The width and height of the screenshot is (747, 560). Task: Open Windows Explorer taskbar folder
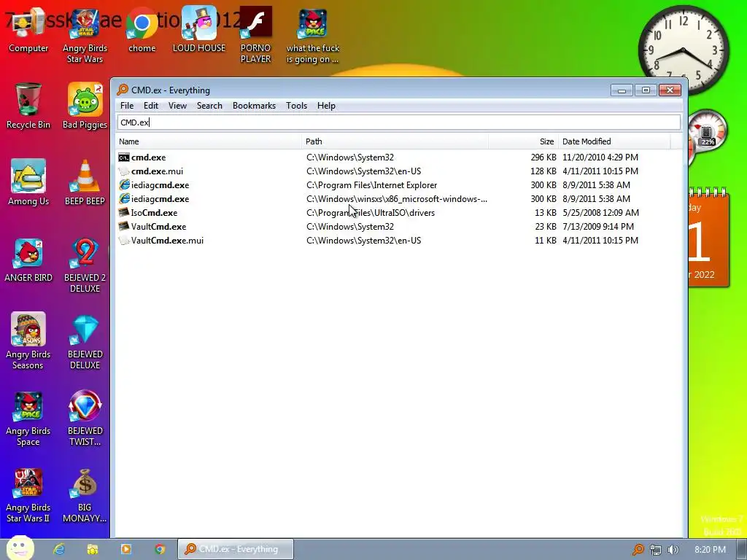coord(93,549)
